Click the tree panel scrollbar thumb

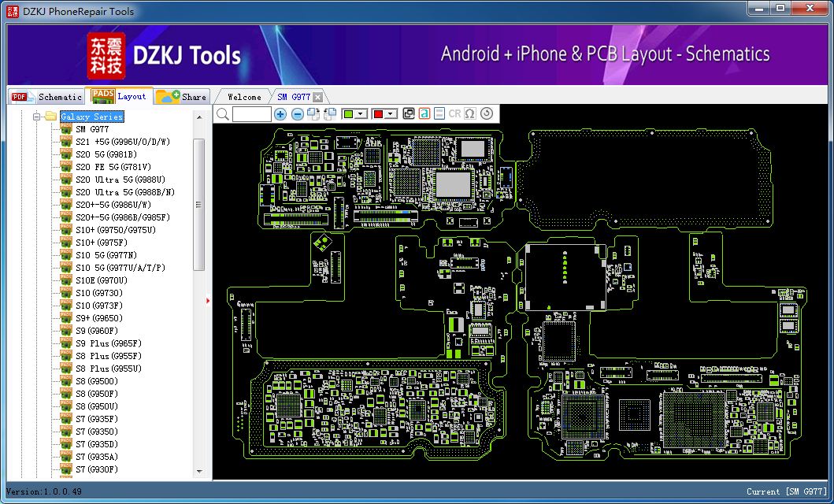(x=199, y=205)
